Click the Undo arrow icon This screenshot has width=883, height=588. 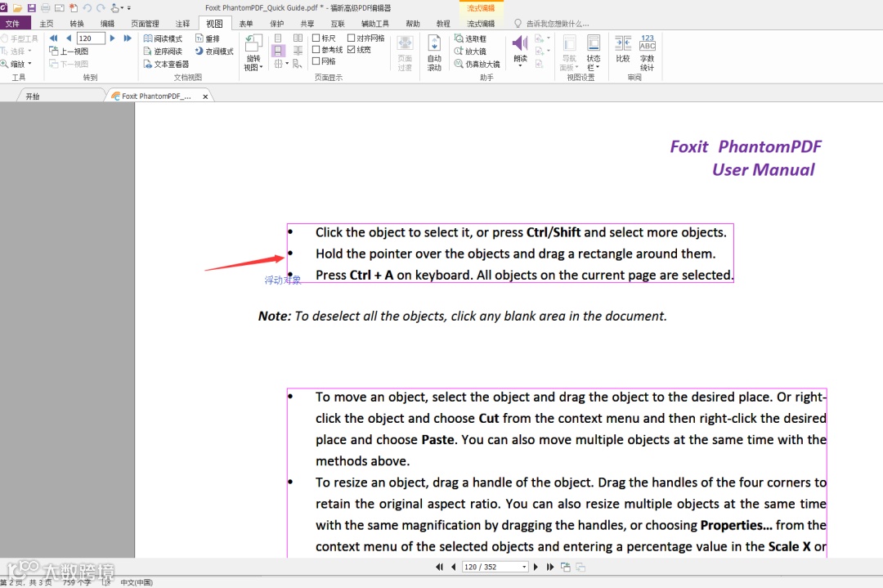tap(87, 8)
